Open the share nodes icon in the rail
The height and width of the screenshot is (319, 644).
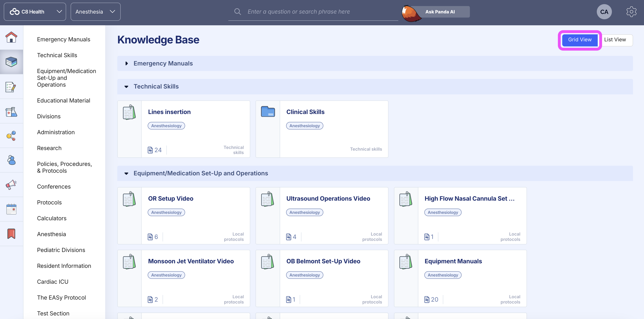pos(11,136)
